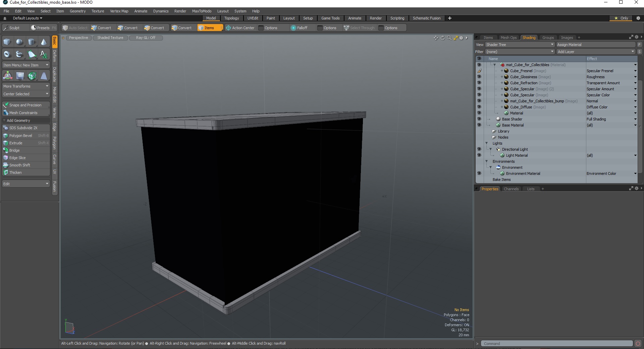Select the Pen polygon tool

click(32, 54)
